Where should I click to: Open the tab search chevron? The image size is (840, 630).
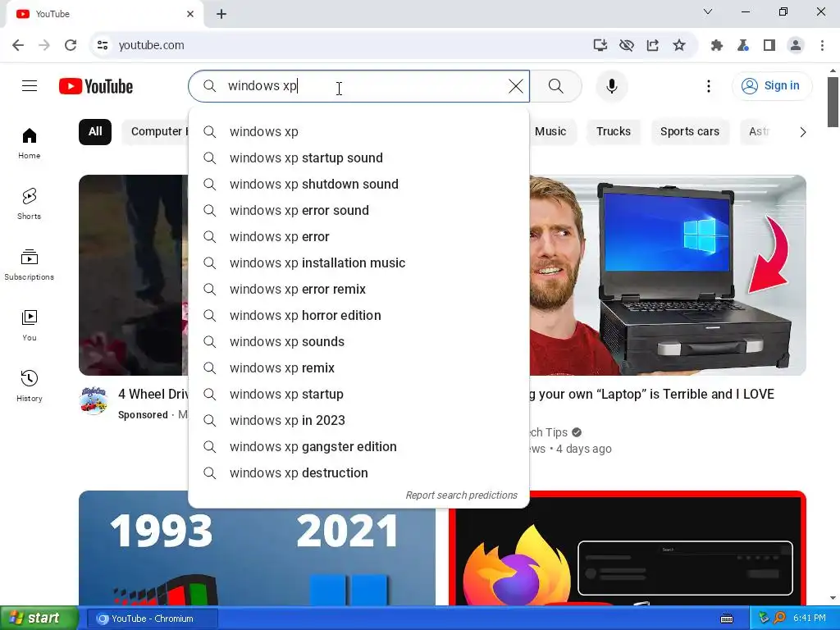[708, 11]
